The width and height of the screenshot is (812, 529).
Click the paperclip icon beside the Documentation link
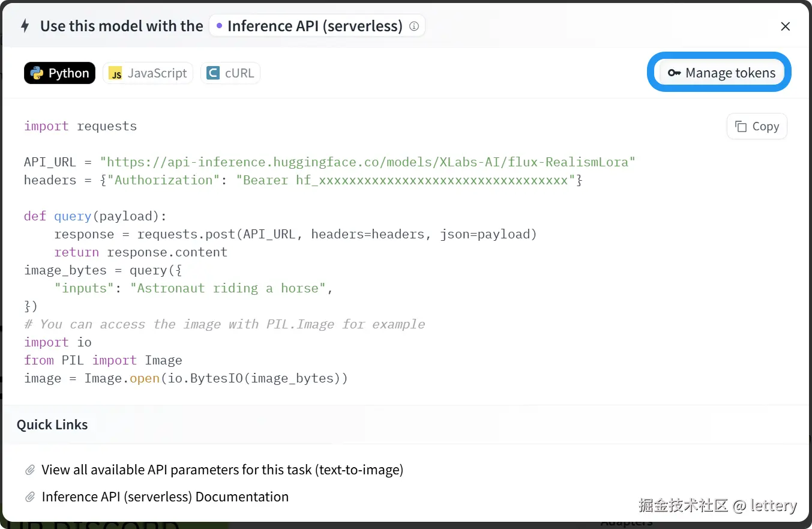tap(29, 497)
